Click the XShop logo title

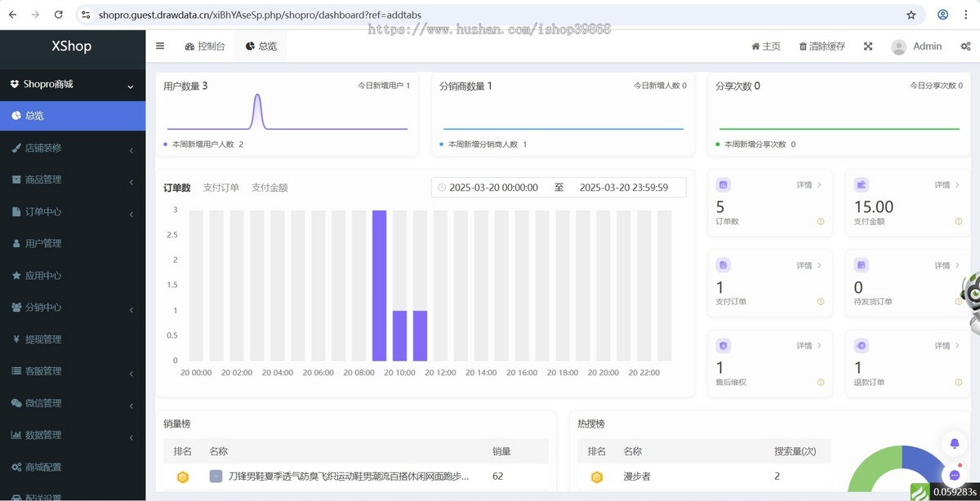[x=72, y=46]
